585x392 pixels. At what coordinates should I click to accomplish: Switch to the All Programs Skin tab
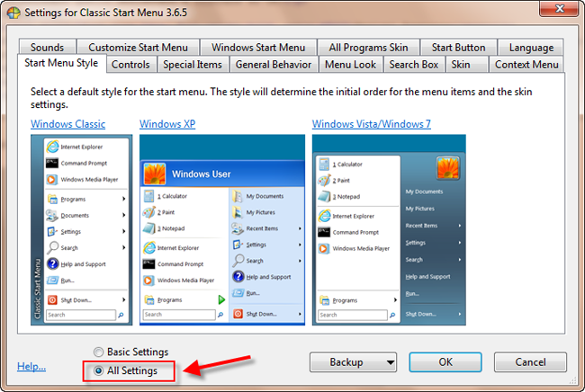tap(368, 48)
